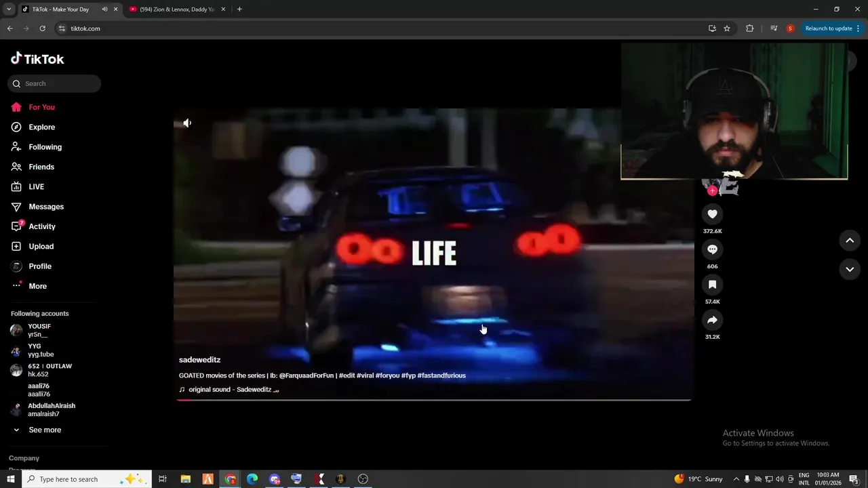
Task: Click the Company footer heading
Action: (24, 458)
